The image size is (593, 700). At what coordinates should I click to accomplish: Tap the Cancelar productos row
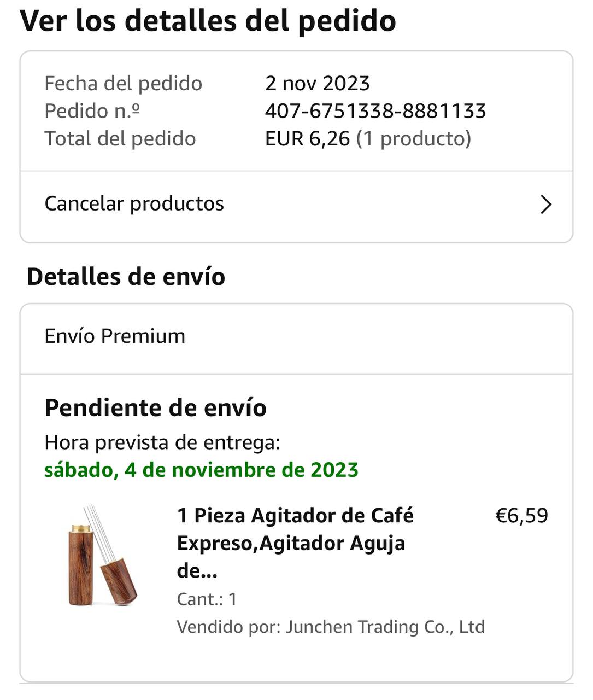295,204
